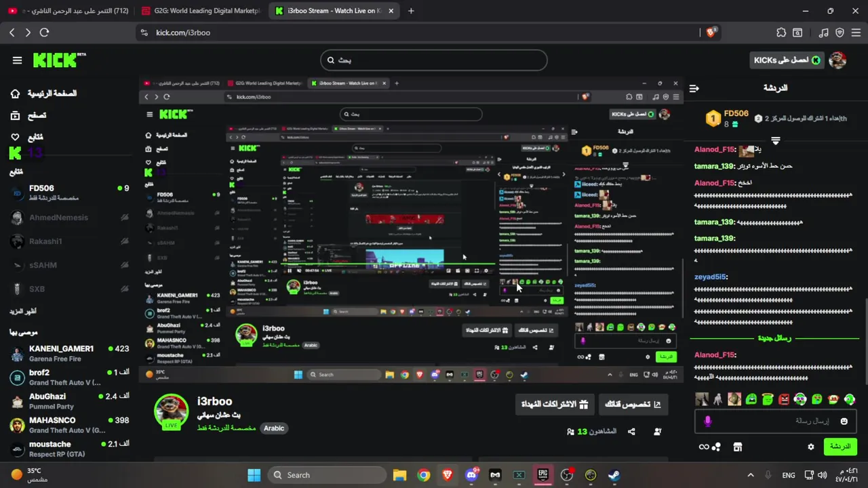Expand the gift leaderboard chevron
Screen dimensions: 868x488
click(776, 141)
